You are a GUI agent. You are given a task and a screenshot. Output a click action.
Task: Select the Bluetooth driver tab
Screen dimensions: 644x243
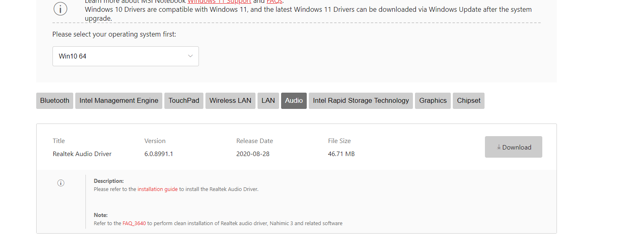(x=55, y=101)
